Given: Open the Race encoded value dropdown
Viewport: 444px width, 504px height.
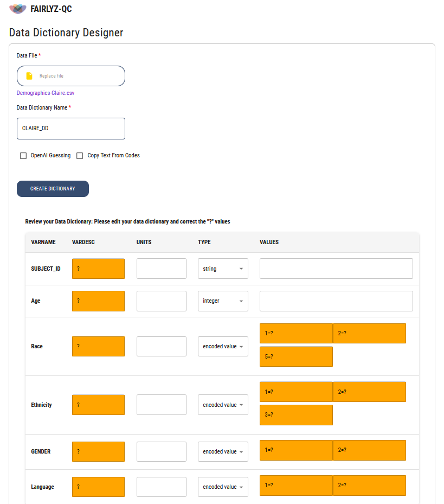Looking at the screenshot, I should [223, 347].
